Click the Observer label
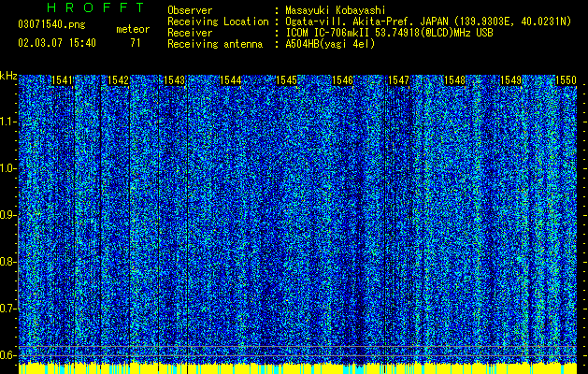 (190, 10)
